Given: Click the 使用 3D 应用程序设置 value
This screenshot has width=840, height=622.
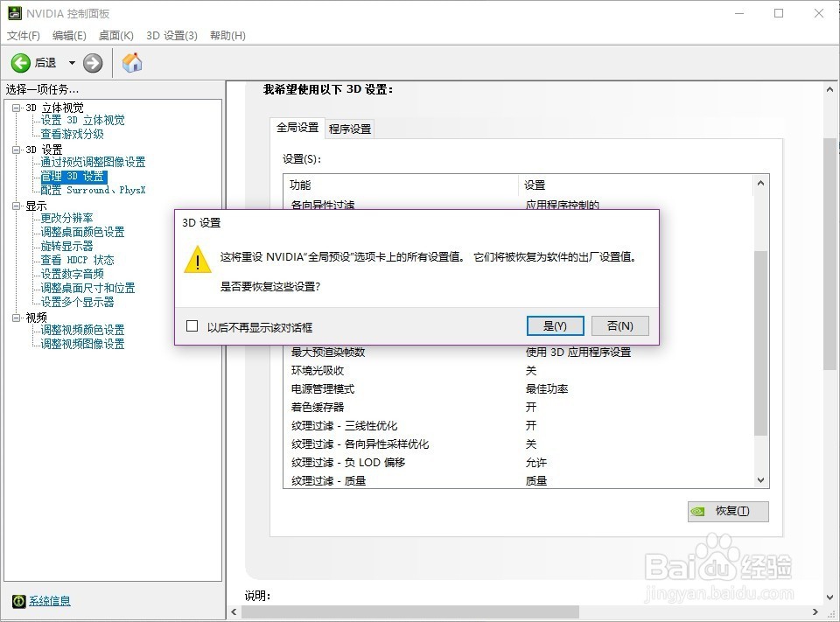Looking at the screenshot, I should point(578,352).
